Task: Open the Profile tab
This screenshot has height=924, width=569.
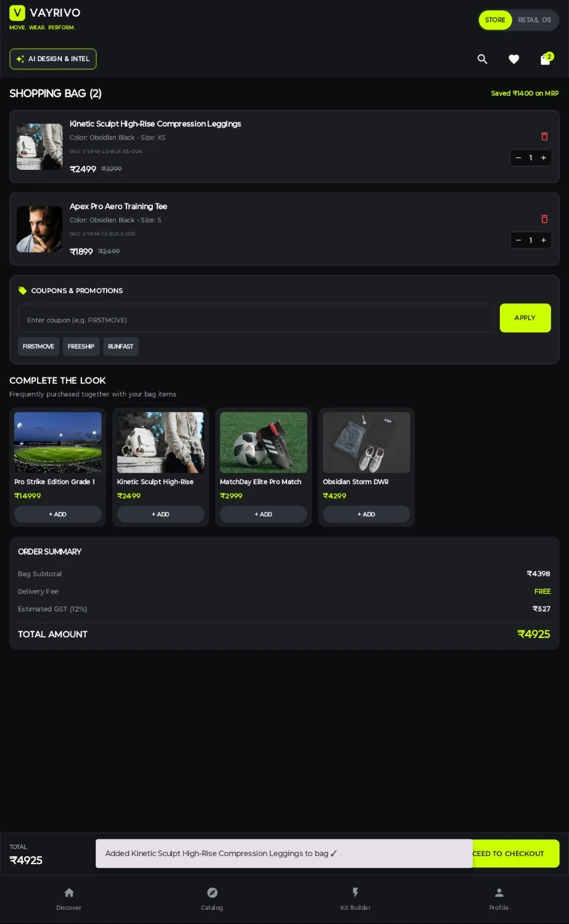Action: 499,899
